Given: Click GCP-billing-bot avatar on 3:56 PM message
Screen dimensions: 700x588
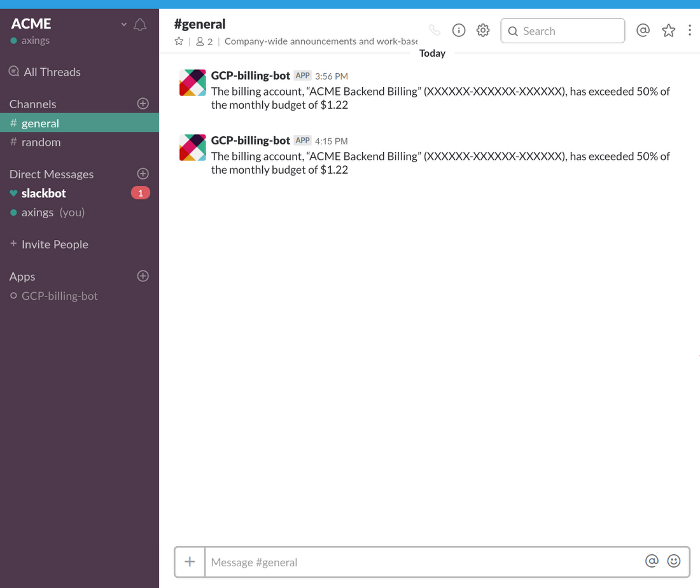Looking at the screenshot, I should pyautogui.click(x=192, y=83).
